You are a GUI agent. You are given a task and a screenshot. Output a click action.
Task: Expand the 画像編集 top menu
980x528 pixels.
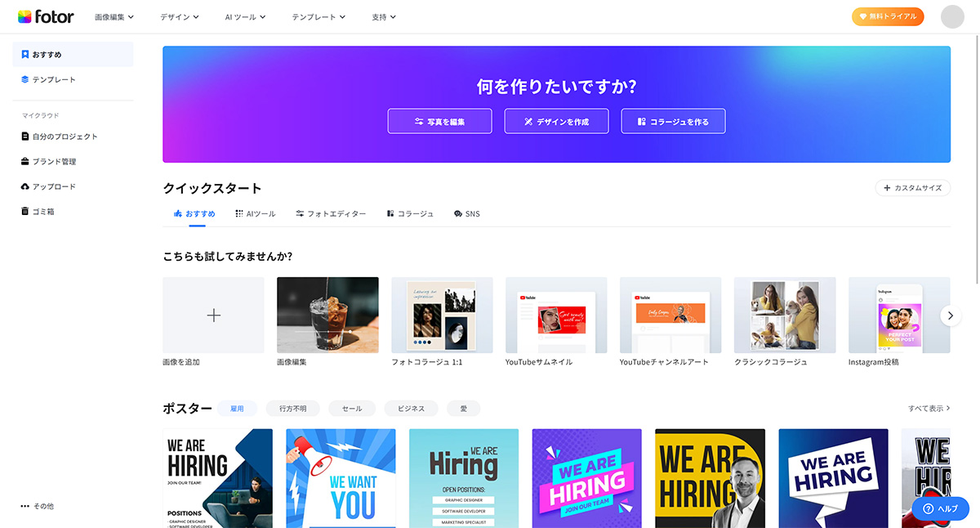click(114, 16)
